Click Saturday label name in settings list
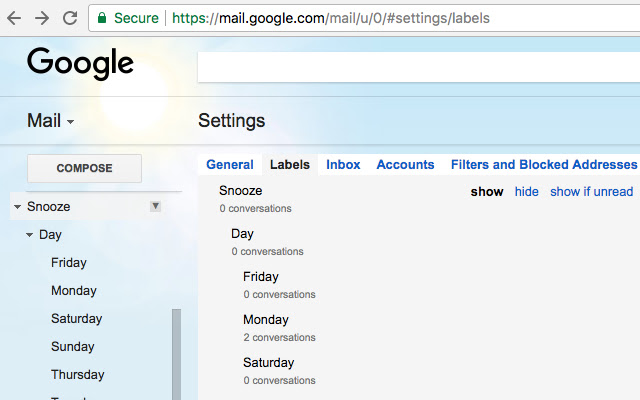Viewport: 640px width, 400px height. click(x=269, y=362)
